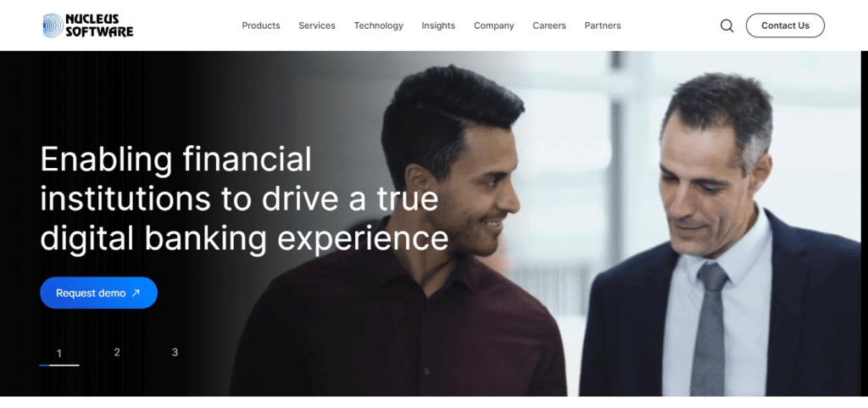Viewport: 868px width, 408px height.
Task: Expand the Insights navigation item
Action: tap(438, 25)
